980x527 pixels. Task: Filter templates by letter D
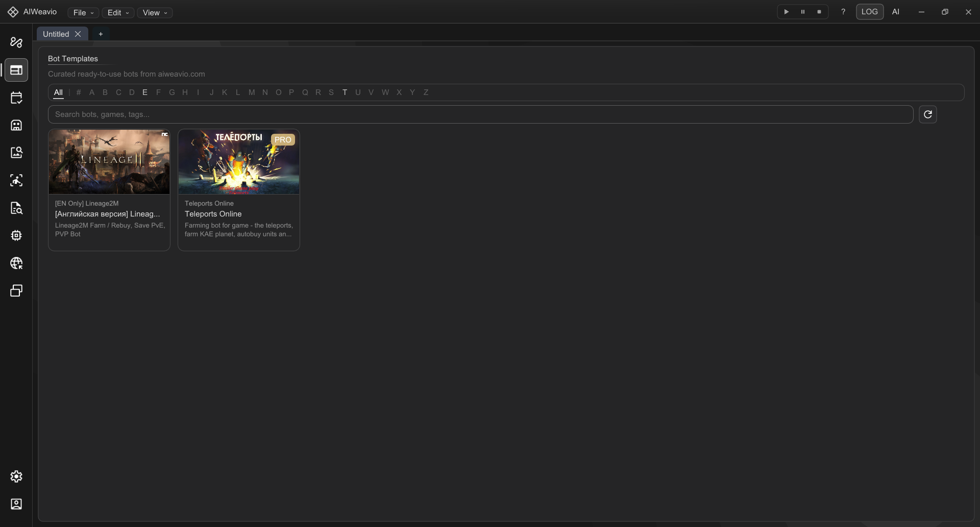(x=132, y=92)
